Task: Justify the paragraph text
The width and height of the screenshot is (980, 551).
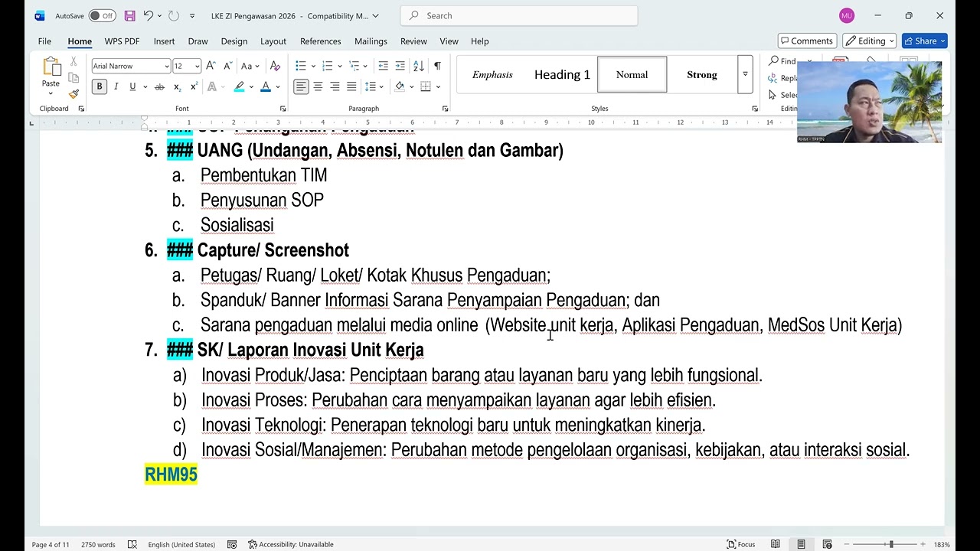Action: (x=351, y=86)
